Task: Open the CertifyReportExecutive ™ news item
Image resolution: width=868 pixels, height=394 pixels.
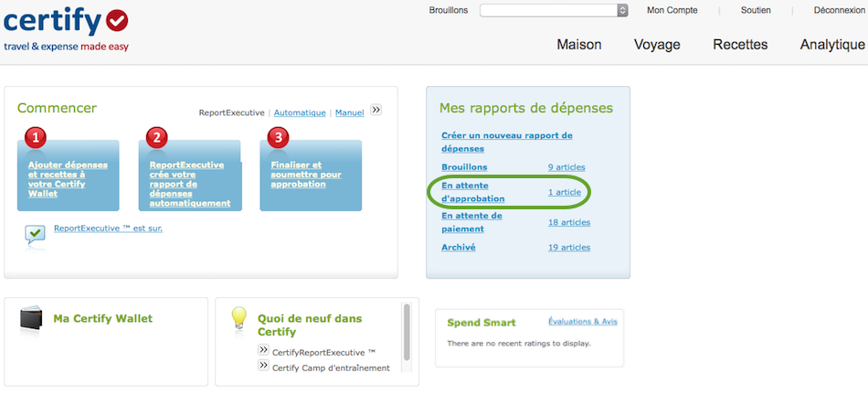Action: [x=324, y=353]
